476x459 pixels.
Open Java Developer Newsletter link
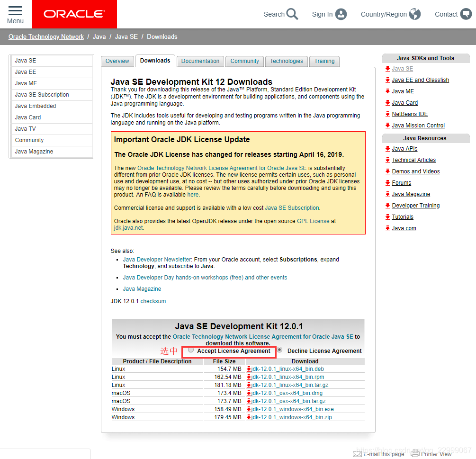pyautogui.click(x=157, y=260)
